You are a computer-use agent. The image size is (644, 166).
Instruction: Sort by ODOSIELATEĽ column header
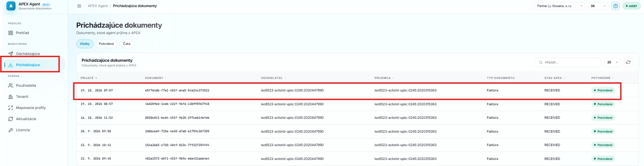pos(273,78)
